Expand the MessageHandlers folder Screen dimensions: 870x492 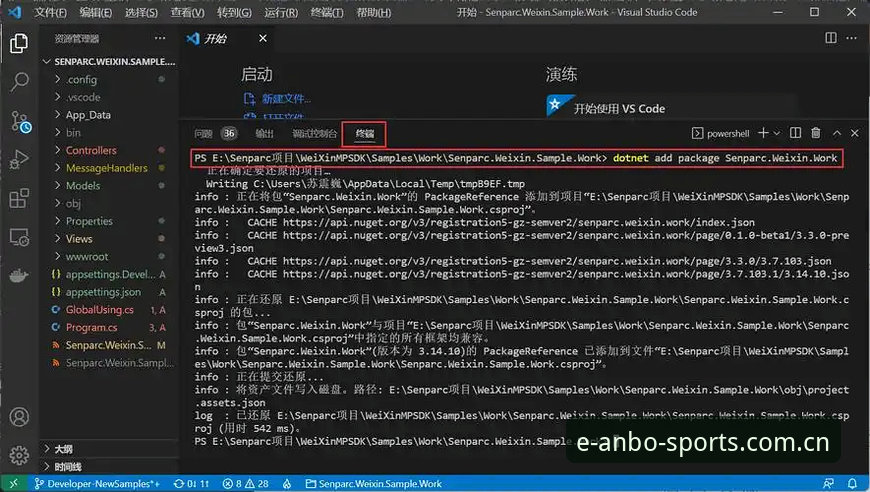(x=109, y=168)
